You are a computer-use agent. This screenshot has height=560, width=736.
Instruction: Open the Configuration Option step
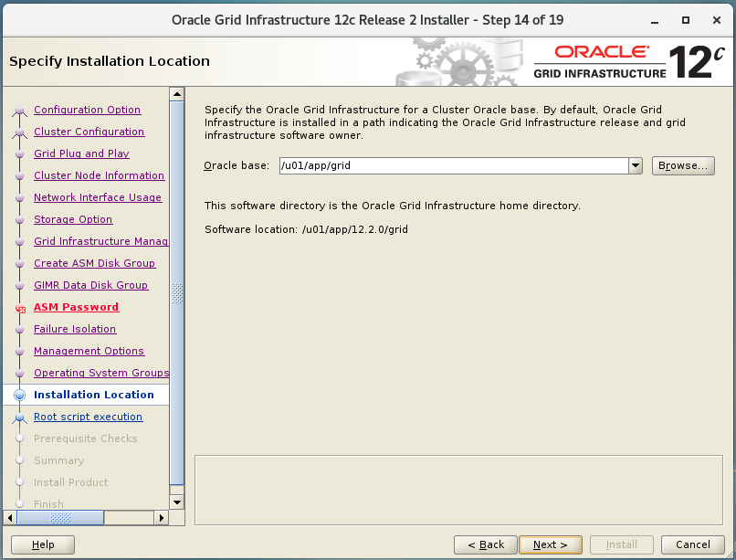[x=87, y=110]
